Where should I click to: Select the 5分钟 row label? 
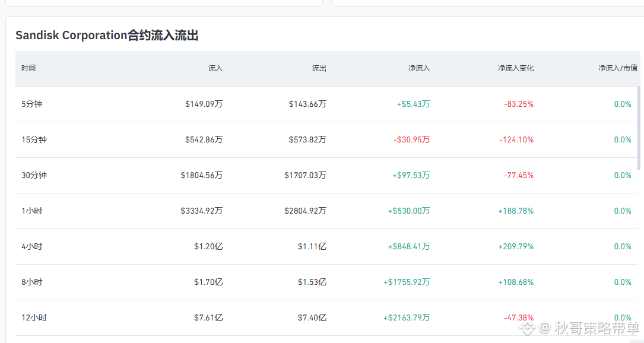click(32, 104)
